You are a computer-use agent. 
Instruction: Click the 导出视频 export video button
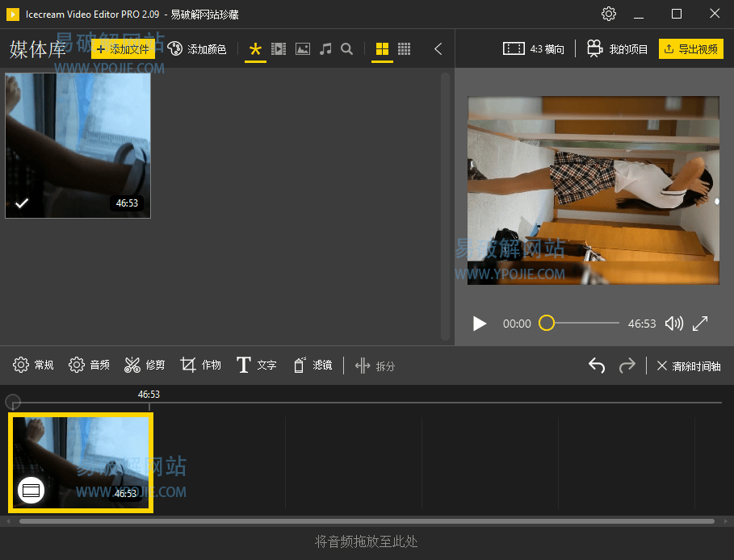[x=691, y=49]
